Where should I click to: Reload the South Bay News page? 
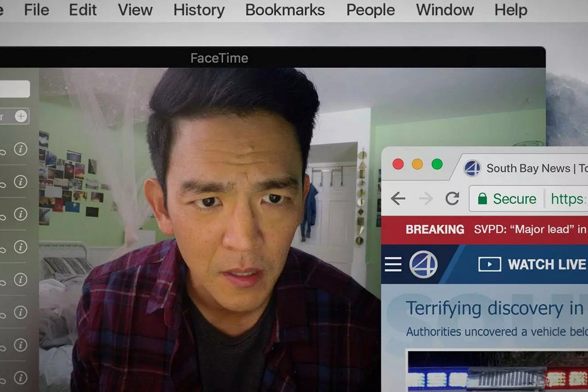click(x=452, y=199)
